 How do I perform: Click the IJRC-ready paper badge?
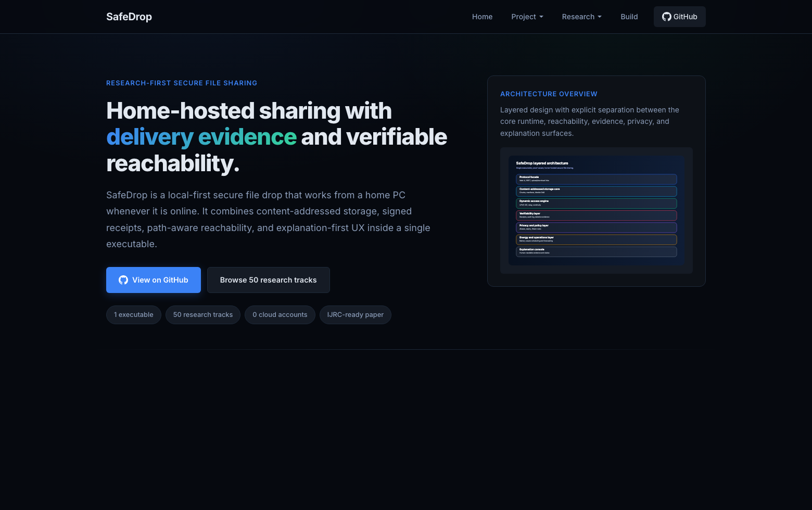pyautogui.click(x=355, y=315)
